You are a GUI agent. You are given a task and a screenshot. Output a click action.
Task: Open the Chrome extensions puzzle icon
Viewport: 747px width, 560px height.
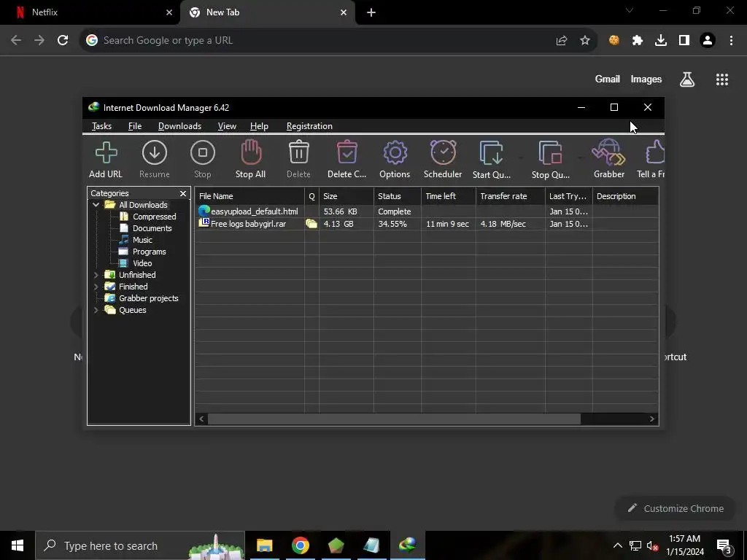638,41
